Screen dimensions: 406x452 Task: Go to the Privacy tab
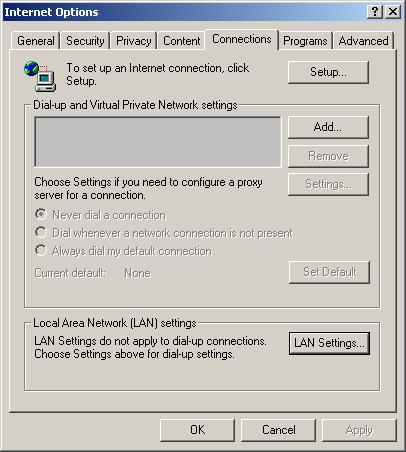pos(133,41)
